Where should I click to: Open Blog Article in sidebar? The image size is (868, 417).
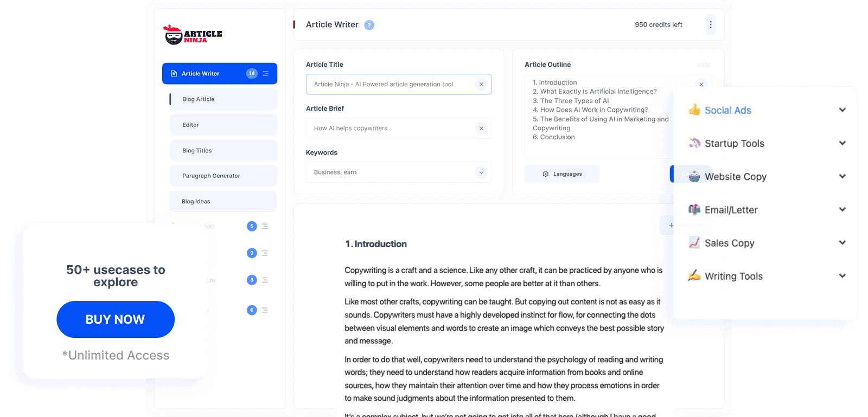pos(224,99)
